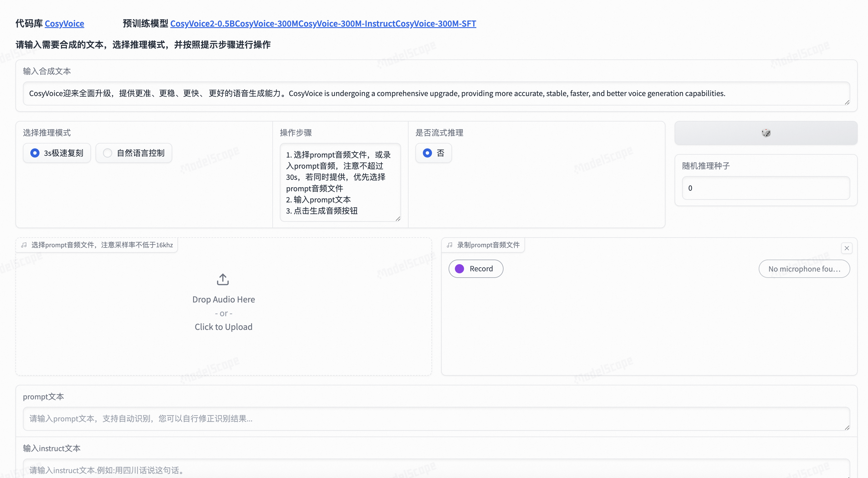
Task: Click inside the 操作步骤 instructions text box
Action: (340, 182)
